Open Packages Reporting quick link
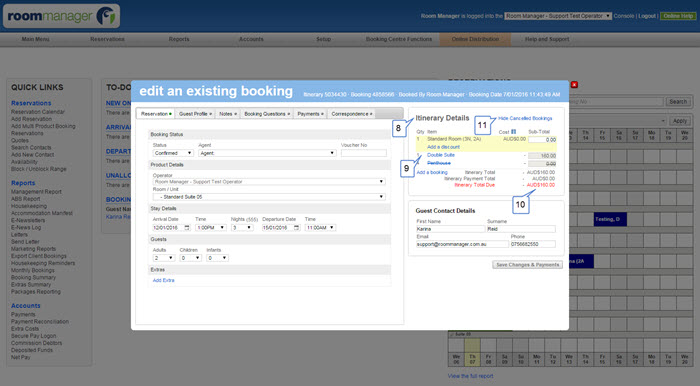This screenshot has width=700, height=386. [36, 292]
